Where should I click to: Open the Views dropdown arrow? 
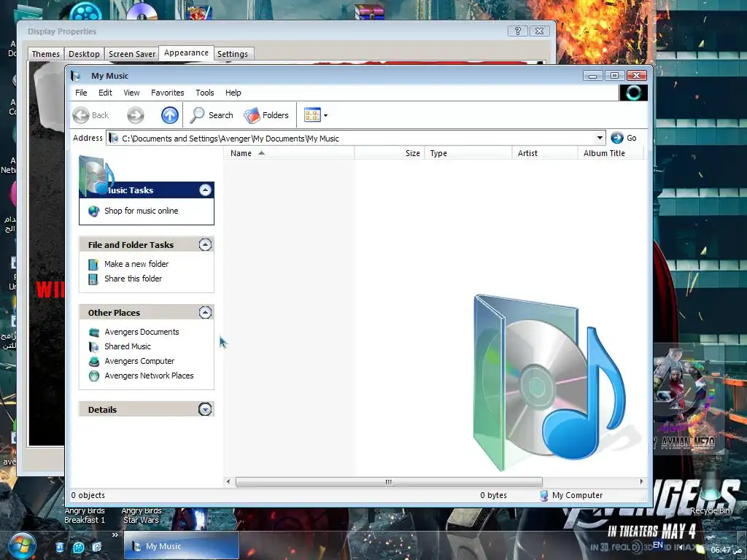point(326,115)
